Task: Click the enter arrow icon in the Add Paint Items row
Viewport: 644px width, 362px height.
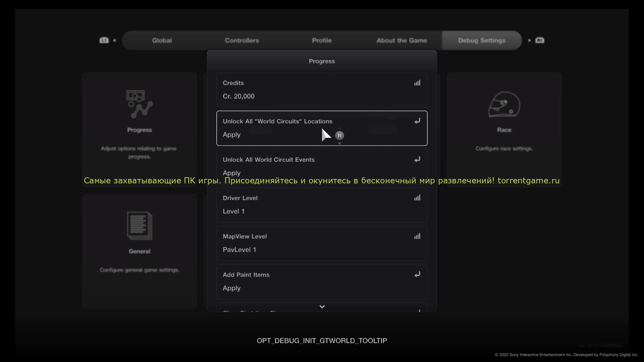Action: (417, 275)
